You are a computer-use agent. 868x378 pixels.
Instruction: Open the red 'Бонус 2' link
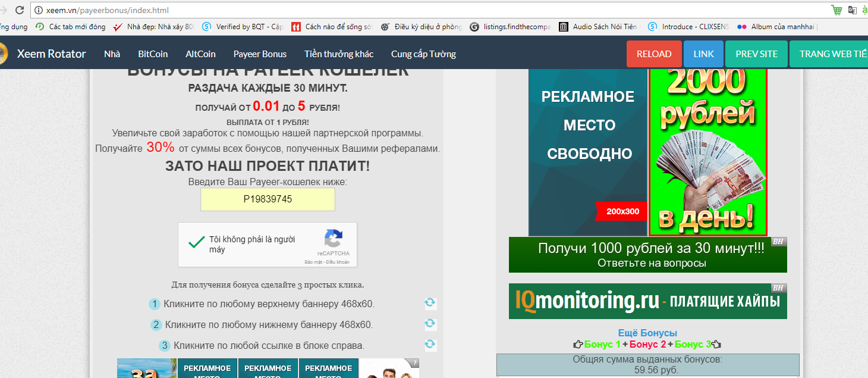pyautogui.click(x=647, y=344)
